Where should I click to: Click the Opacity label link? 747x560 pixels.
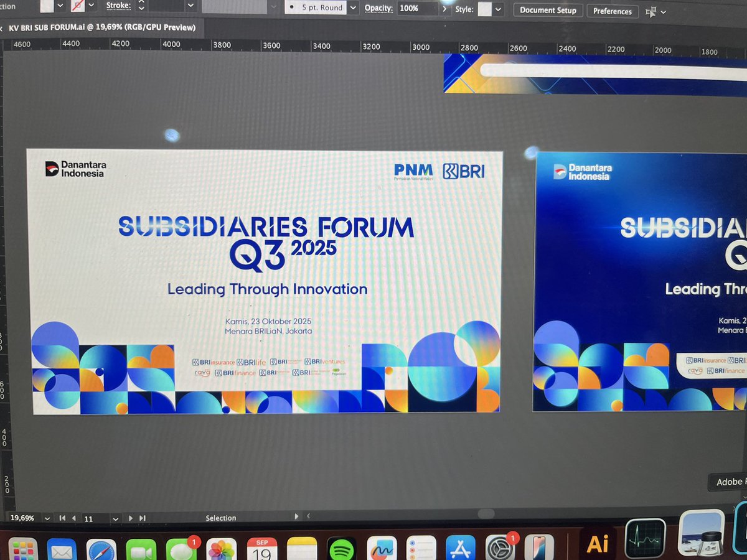pos(378,8)
